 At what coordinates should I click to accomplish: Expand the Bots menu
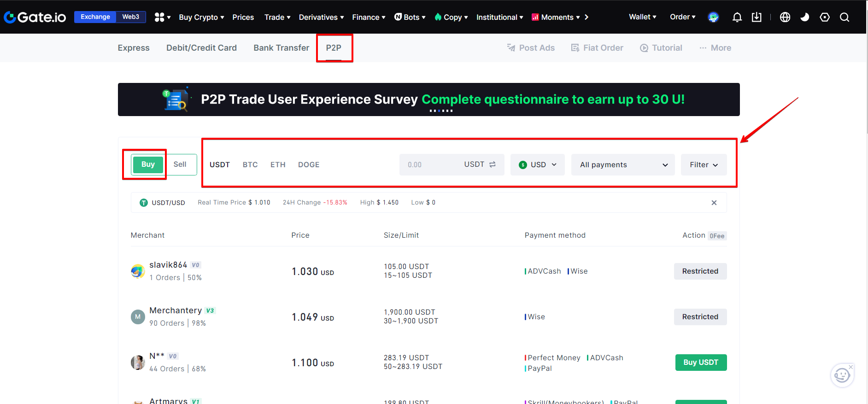coord(410,17)
